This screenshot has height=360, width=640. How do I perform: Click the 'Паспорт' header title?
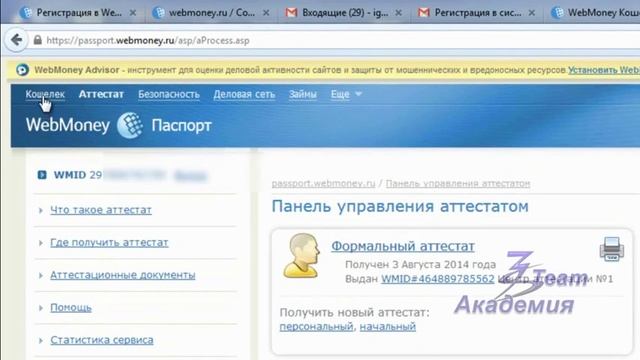[182, 125]
